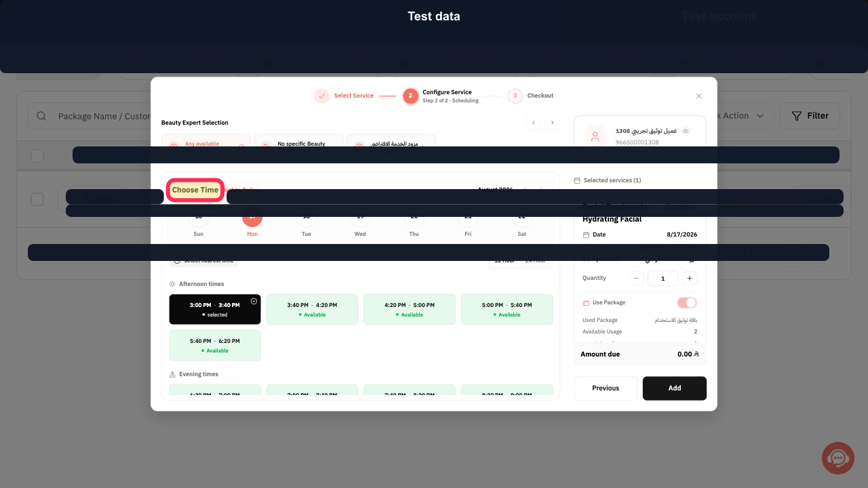Go to previous beauty experts arrow

534,123
